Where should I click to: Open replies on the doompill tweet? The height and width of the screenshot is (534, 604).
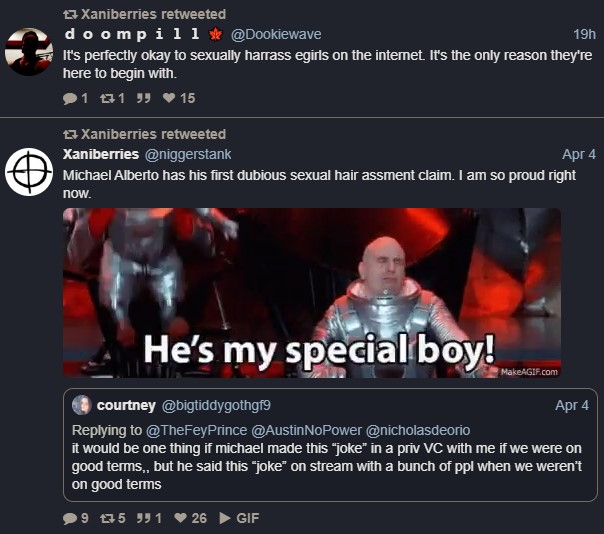click(x=75, y=98)
